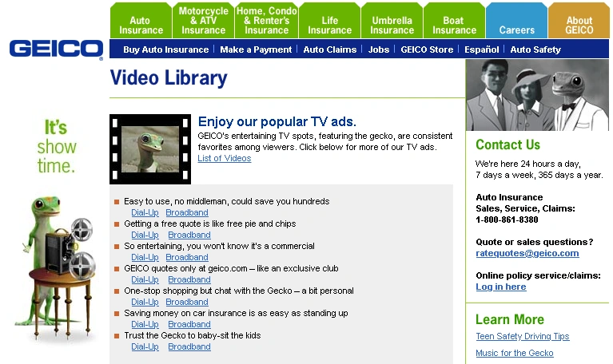Open the List of Videos link

coord(225,158)
